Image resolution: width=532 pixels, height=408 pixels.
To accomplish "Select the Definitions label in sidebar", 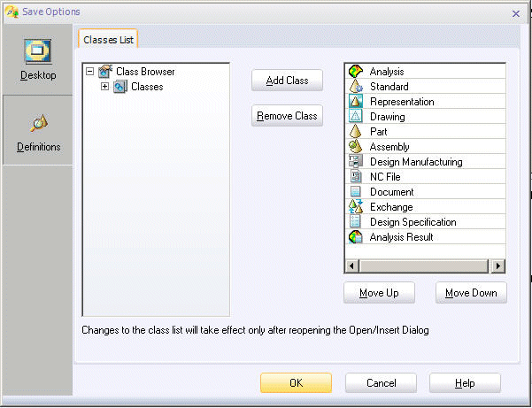I will [x=39, y=147].
